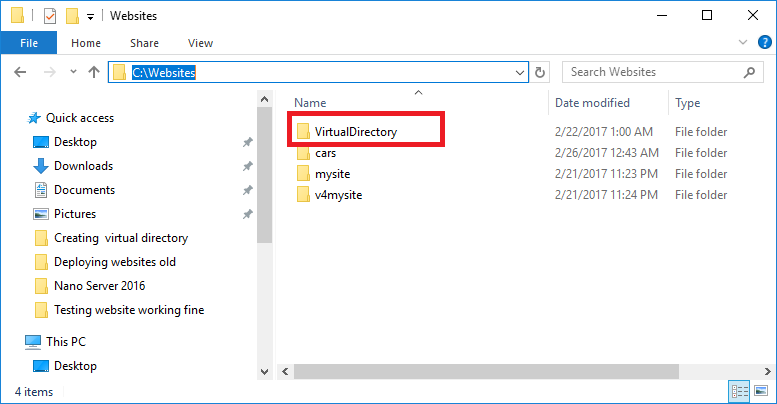Select the VirtualDirectory folder
The height and width of the screenshot is (404, 777).
point(355,131)
